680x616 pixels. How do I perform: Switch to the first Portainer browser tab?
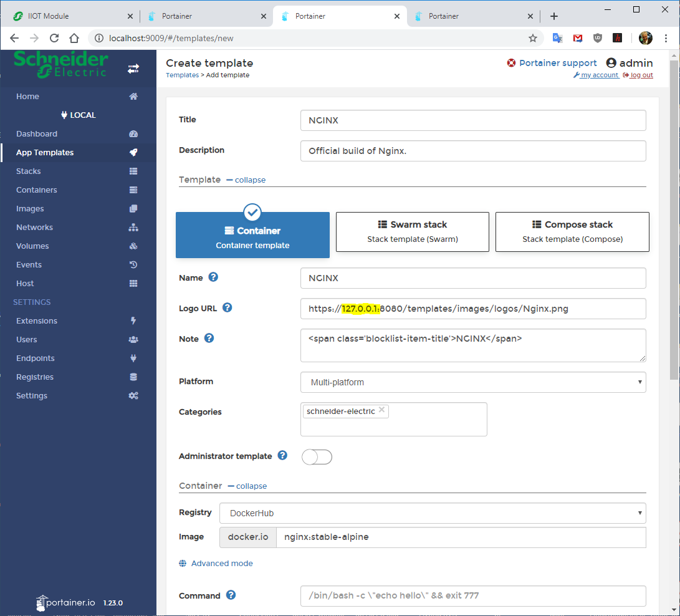coord(206,16)
